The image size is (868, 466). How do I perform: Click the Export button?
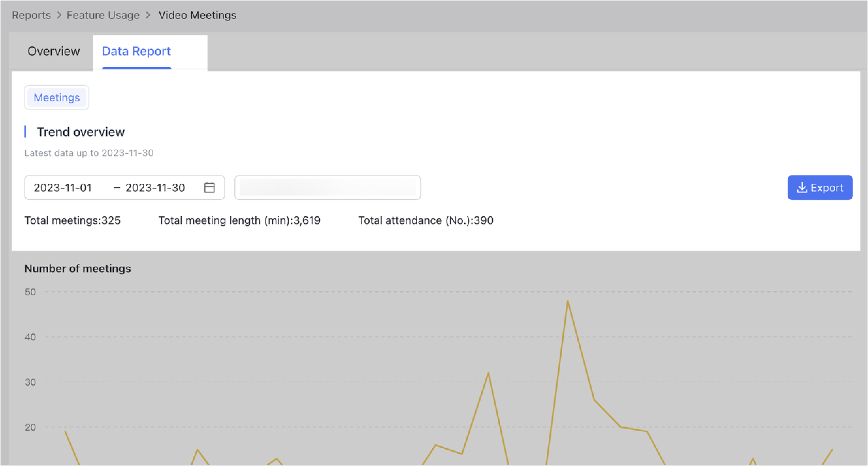click(x=820, y=187)
